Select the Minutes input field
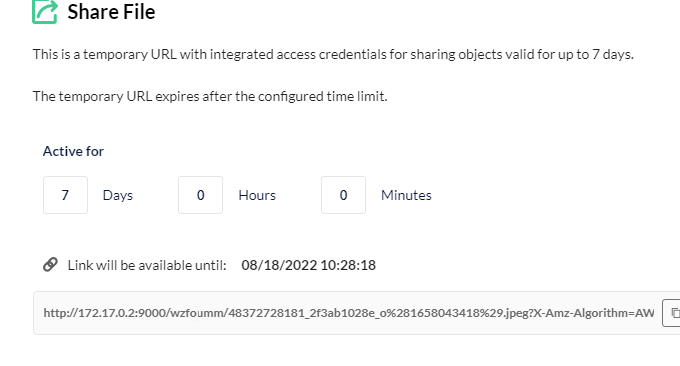Image resolution: width=680 pixels, height=366 pixels. coord(343,195)
